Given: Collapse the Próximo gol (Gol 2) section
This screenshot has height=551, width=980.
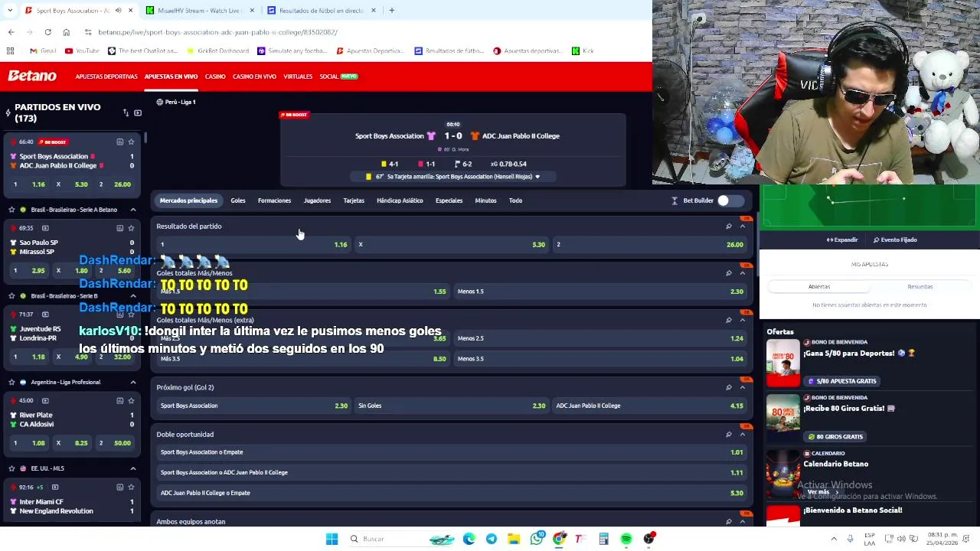Looking at the screenshot, I should tap(742, 387).
